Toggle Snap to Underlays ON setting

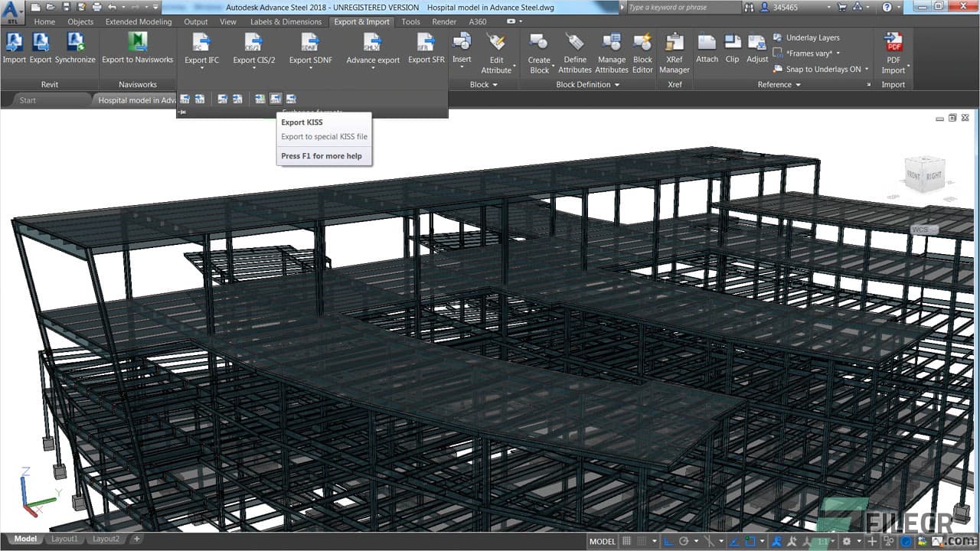(x=820, y=68)
